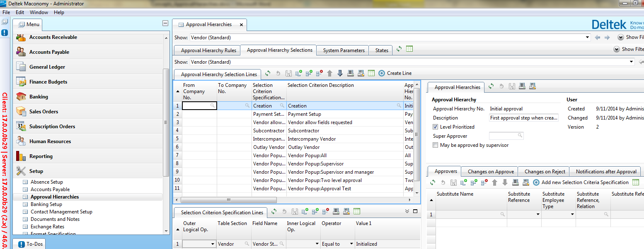Click the Menu panel vertical scrollbar

pyautogui.click(x=166, y=122)
